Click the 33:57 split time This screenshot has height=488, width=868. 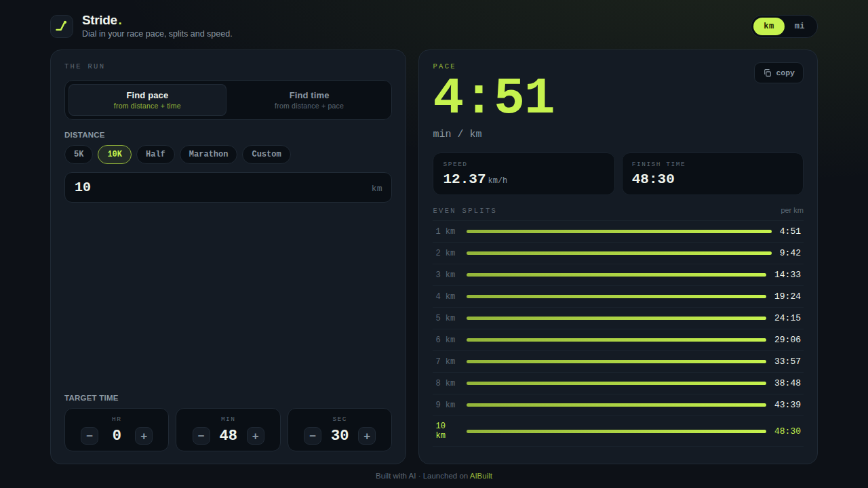tap(787, 361)
